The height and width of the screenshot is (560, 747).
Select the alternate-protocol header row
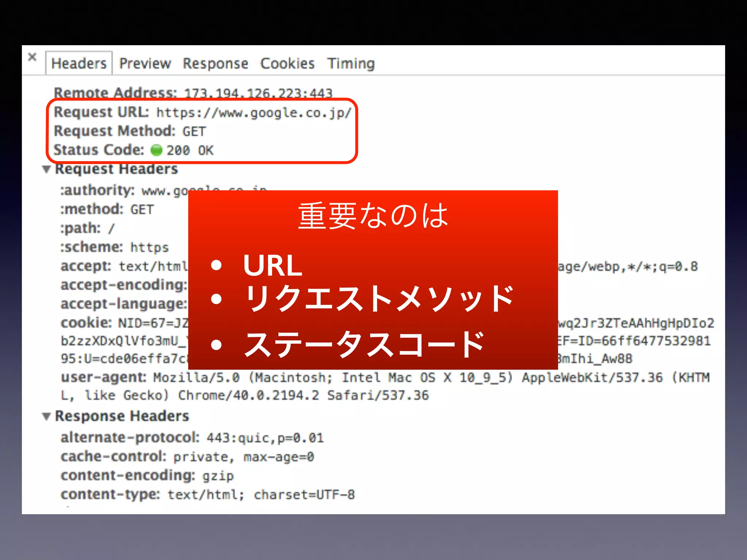pos(192,437)
